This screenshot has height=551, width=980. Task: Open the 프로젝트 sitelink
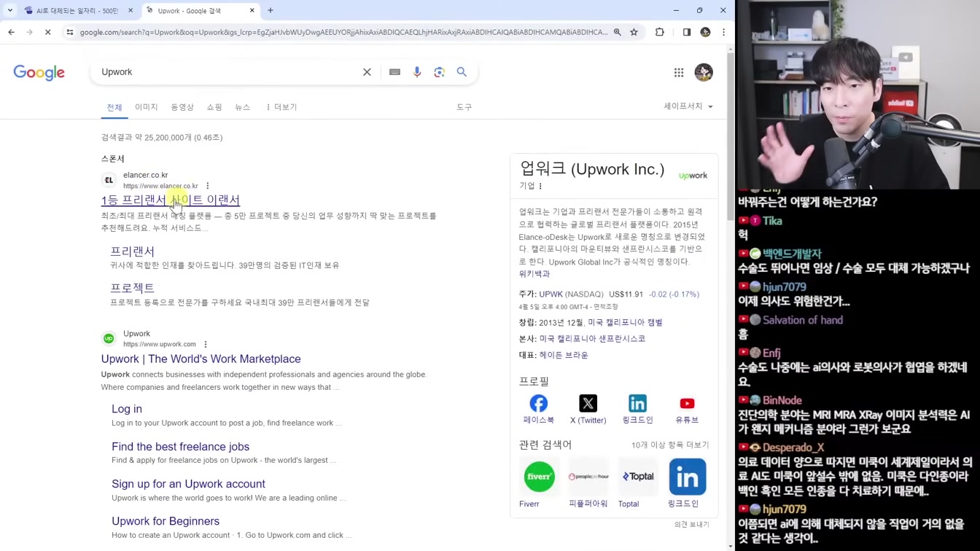click(x=133, y=288)
